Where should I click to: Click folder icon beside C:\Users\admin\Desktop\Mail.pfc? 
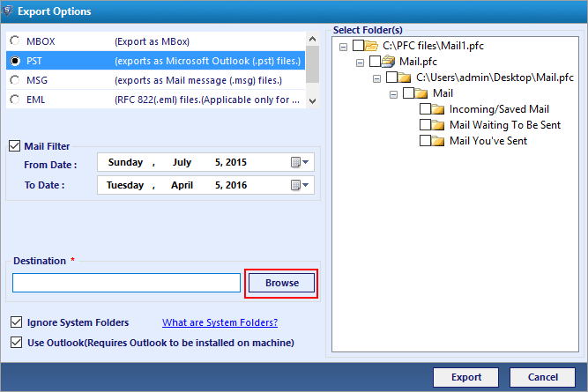pos(405,78)
